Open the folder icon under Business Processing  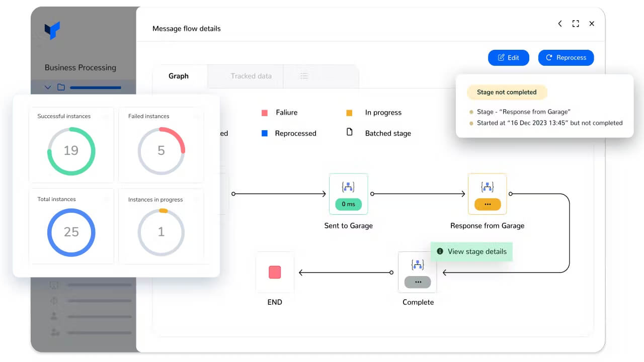click(61, 87)
